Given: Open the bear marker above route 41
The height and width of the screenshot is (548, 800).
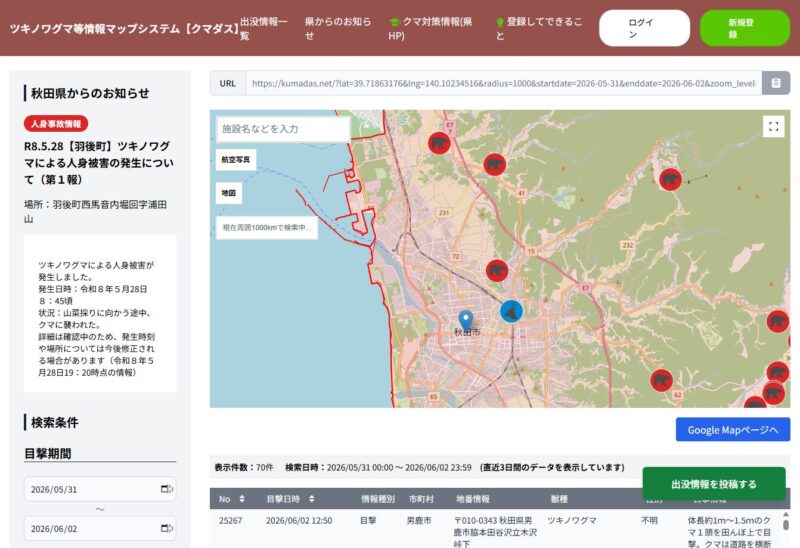Looking at the screenshot, I should coord(494,164).
